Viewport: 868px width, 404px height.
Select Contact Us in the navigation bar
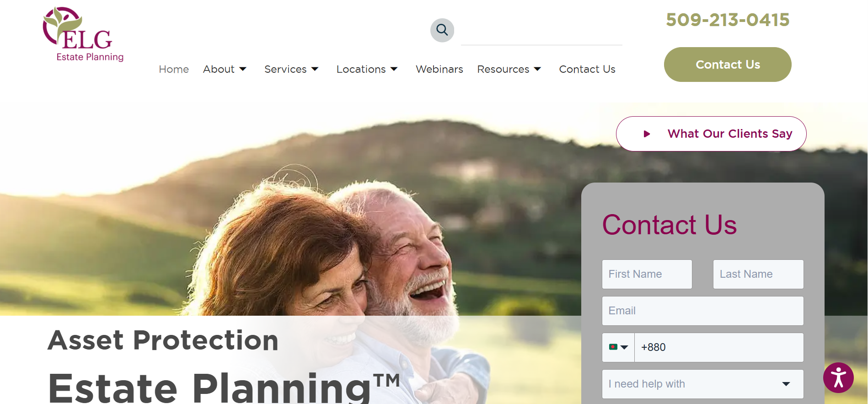(587, 69)
